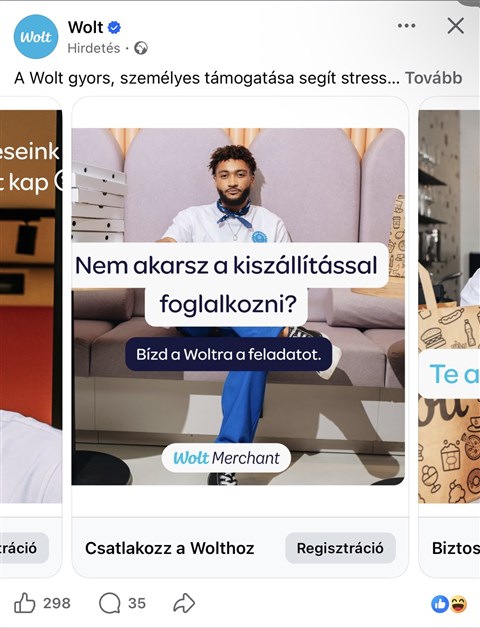This screenshot has width=480, height=628.
Task: Click the partial Regisztráció button on left card
Action: coord(24,548)
